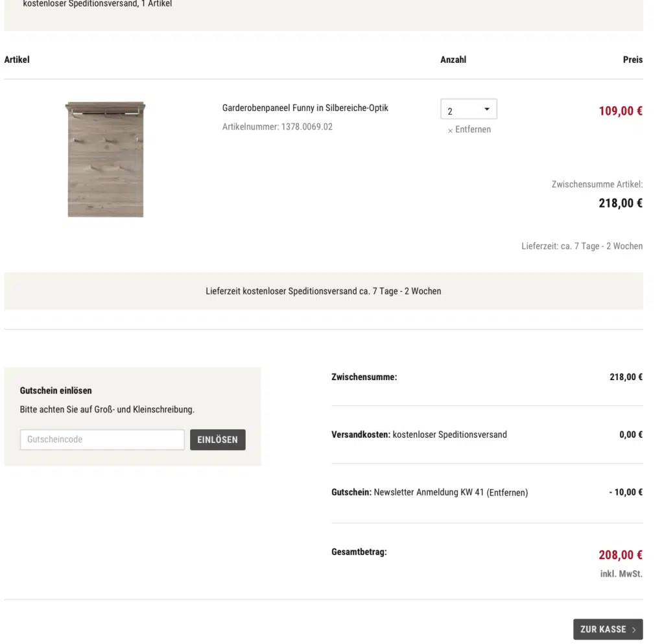Click the Versandkosten amount 0,00 €
The width and height of the screenshot is (664, 644).
630,435
